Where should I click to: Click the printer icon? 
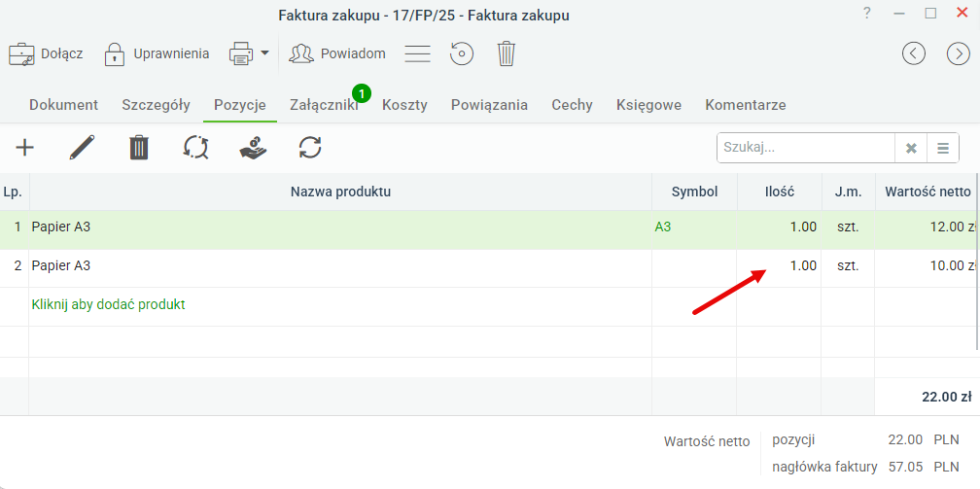point(241,53)
